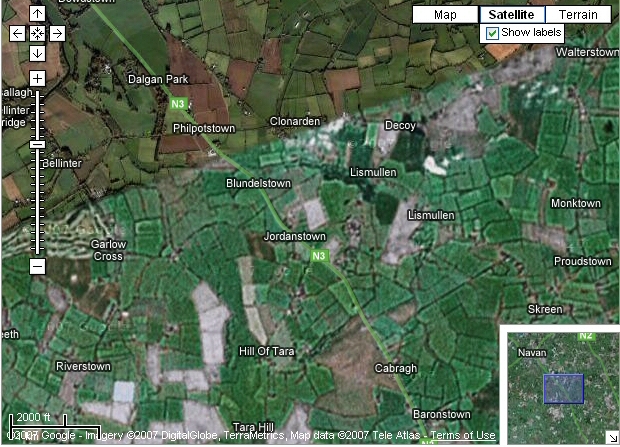620x447 pixels.
Task: Click the N3 road shield near Jordanstown
Action: click(319, 256)
